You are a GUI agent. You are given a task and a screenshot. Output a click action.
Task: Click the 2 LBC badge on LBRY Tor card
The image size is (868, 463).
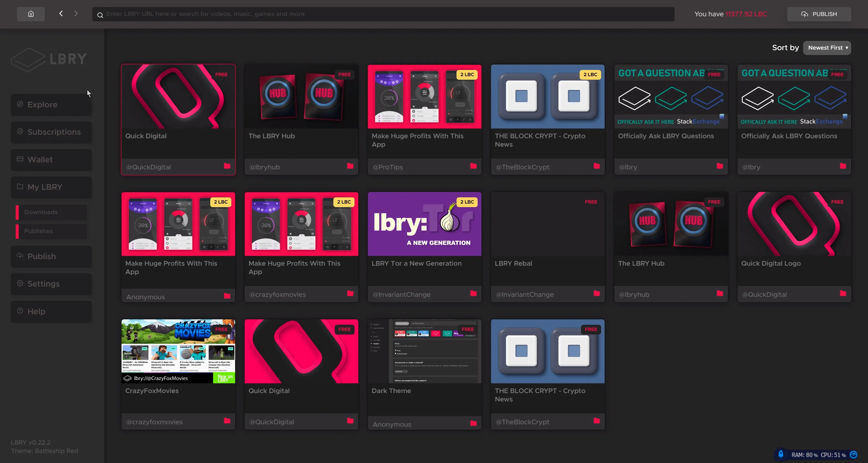[467, 202]
